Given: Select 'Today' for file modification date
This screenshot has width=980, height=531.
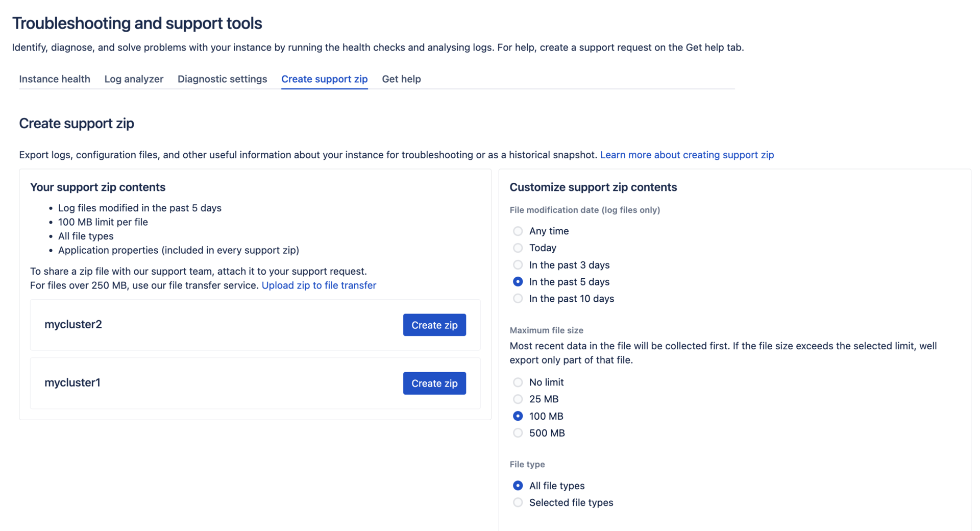Looking at the screenshot, I should coord(518,248).
